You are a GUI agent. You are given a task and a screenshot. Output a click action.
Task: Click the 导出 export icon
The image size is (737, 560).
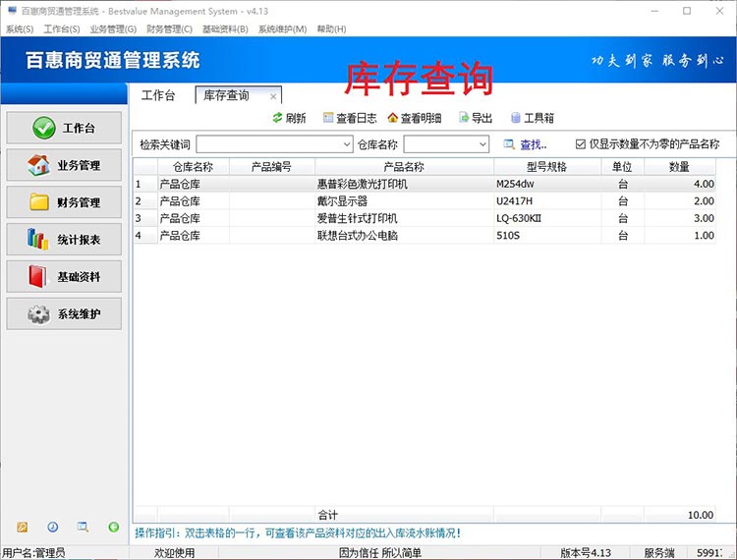click(476, 118)
